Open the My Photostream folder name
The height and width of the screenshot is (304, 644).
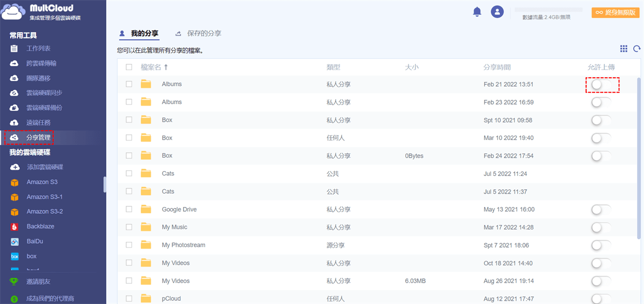pyautogui.click(x=184, y=245)
